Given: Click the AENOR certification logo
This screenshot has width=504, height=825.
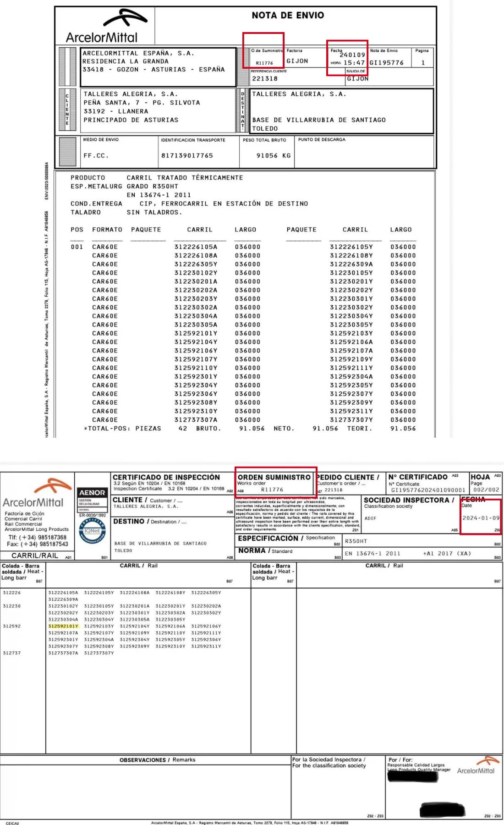Looking at the screenshot, I should tap(92, 492).
